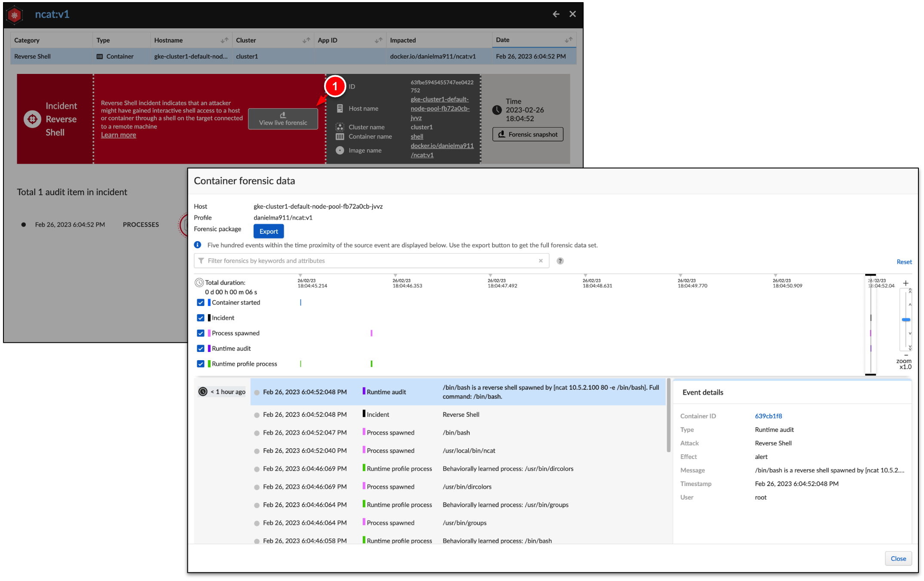924x581 pixels.
Task: Open the help question mark icon
Action: click(560, 260)
